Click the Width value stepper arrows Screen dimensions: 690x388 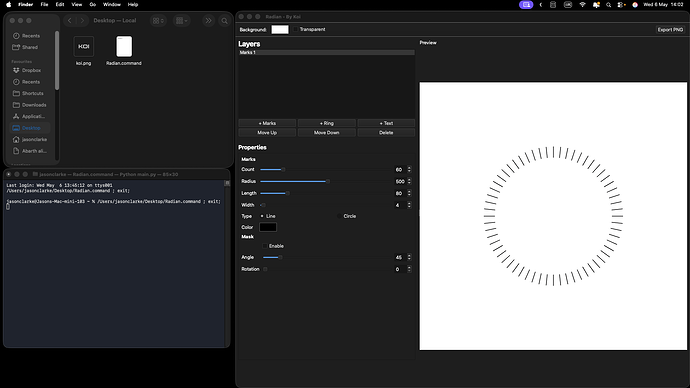[x=409, y=205]
